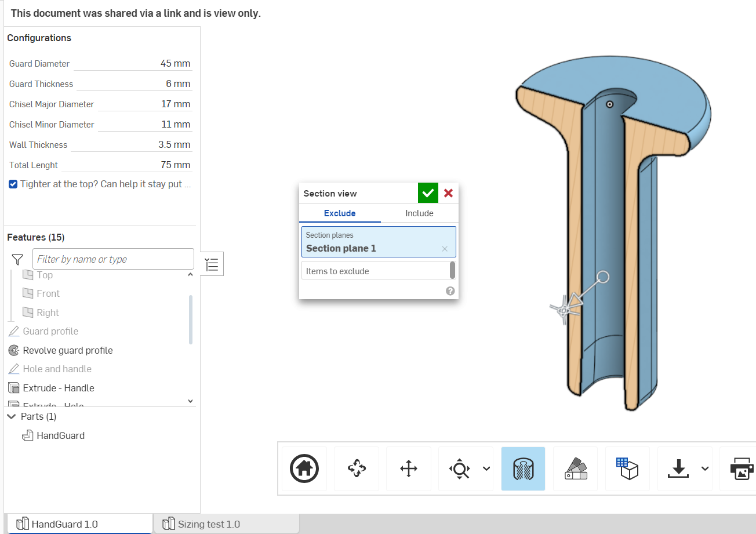Open section view help icon

tap(450, 291)
